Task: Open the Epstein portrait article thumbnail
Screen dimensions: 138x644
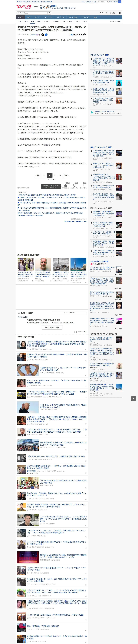Action: click(x=43, y=264)
